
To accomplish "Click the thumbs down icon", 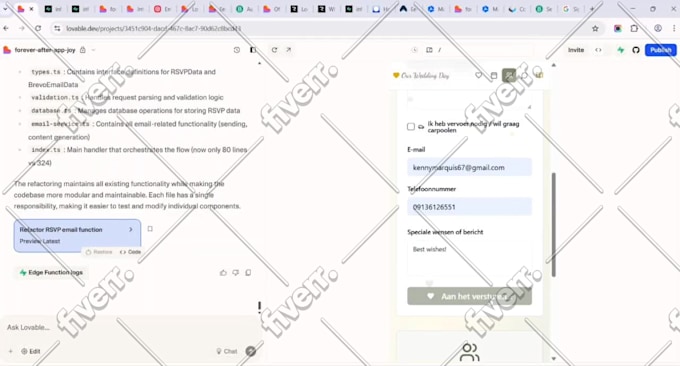I will pos(235,273).
